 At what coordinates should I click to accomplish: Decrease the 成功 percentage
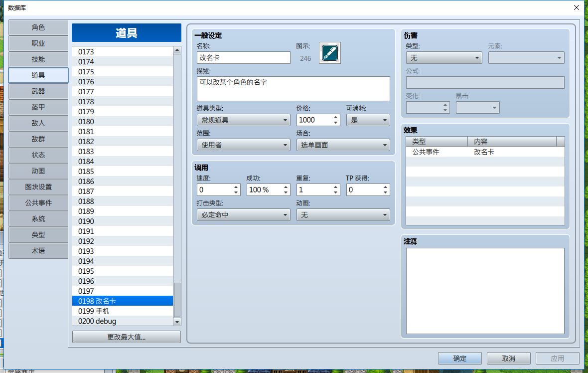[286, 192]
